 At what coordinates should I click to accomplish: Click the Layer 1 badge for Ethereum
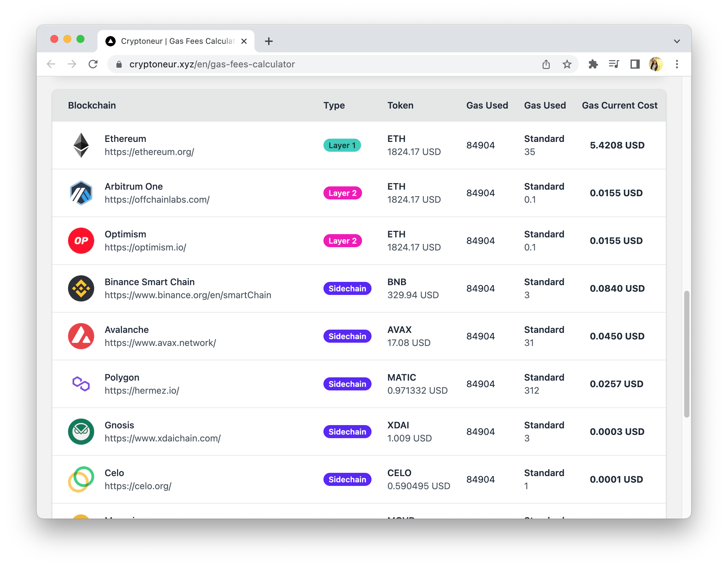[x=342, y=145]
